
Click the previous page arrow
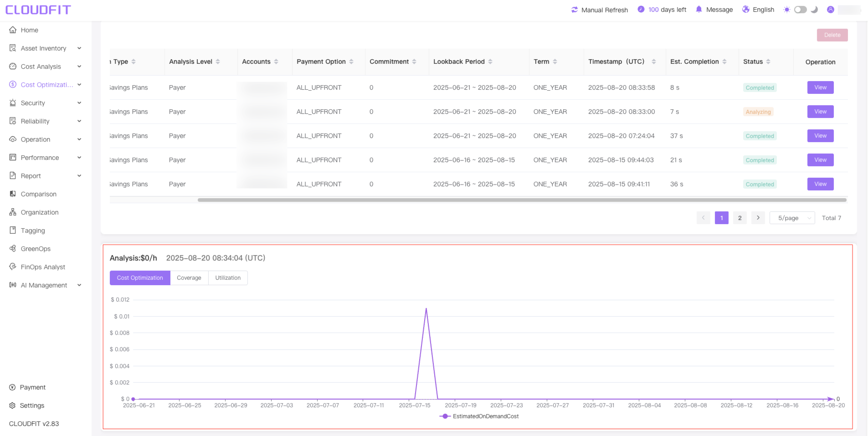[x=703, y=218]
